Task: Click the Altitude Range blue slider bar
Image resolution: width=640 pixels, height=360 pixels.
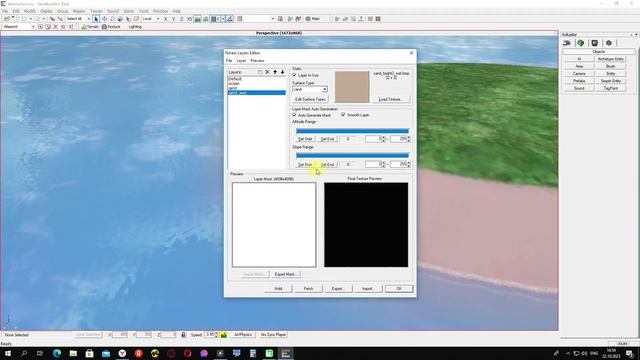Action: click(x=352, y=131)
